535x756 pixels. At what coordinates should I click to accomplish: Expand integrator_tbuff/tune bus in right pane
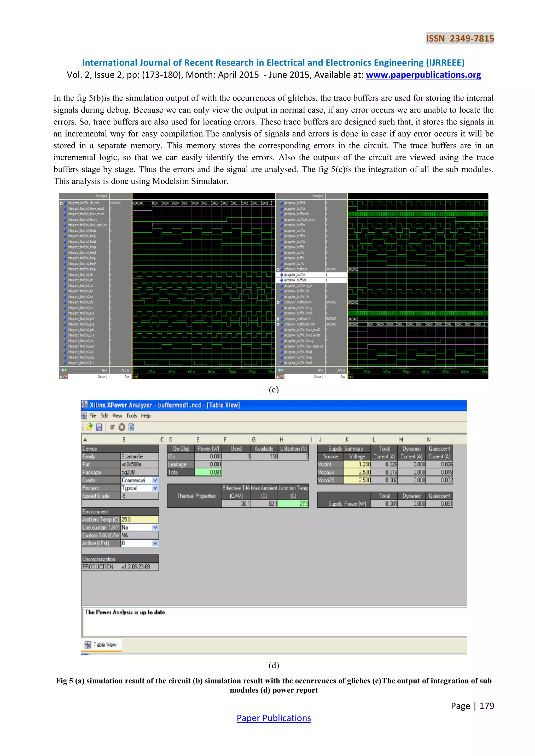(x=278, y=269)
